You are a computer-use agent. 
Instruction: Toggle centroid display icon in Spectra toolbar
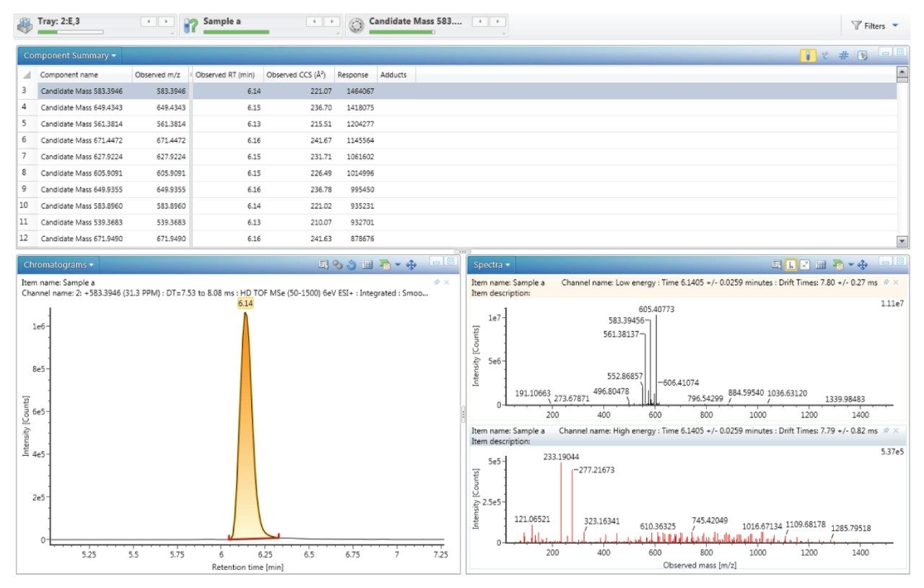[805, 265]
